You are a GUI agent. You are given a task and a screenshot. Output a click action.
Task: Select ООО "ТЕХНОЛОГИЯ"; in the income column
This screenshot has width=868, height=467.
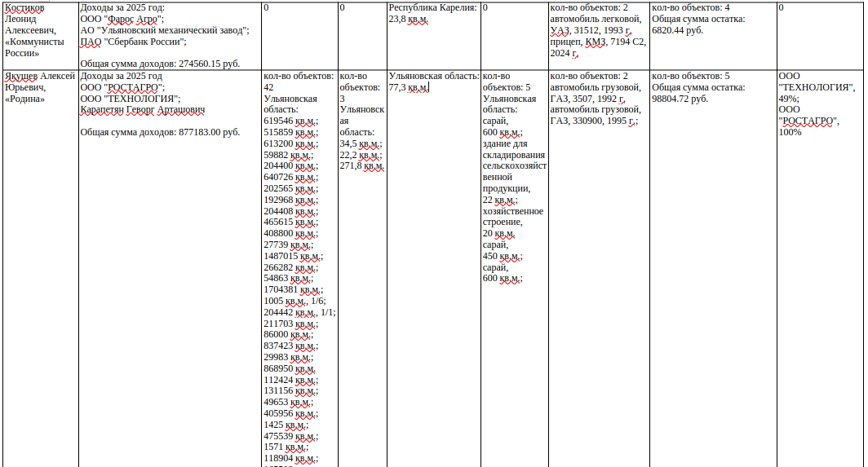[130, 99]
